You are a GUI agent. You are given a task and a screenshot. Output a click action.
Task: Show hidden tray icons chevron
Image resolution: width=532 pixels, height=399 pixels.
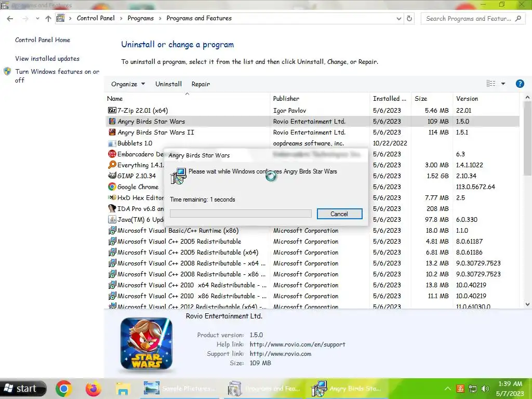tap(447, 389)
